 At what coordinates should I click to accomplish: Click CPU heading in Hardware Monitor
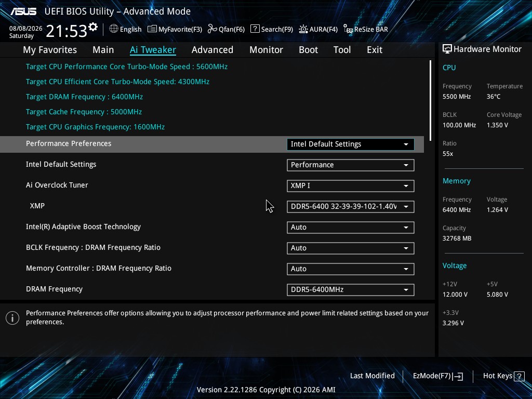[x=449, y=68]
